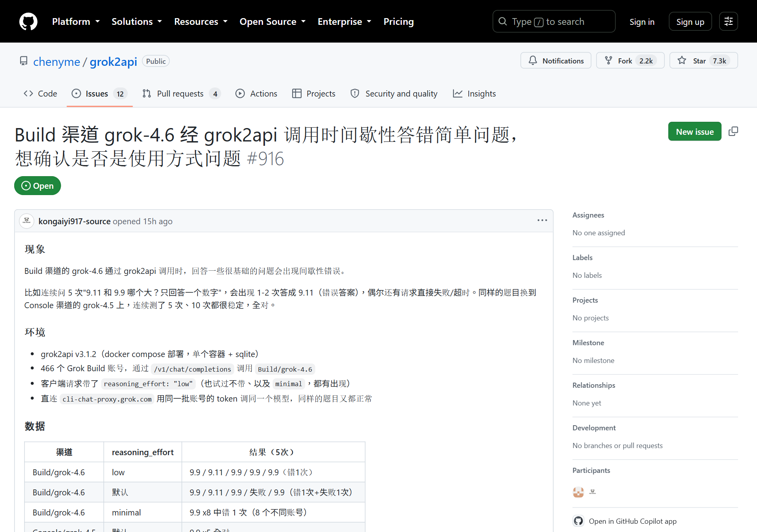757x532 pixels.
Task: Click the Labels heading
Action: [582, 258]
